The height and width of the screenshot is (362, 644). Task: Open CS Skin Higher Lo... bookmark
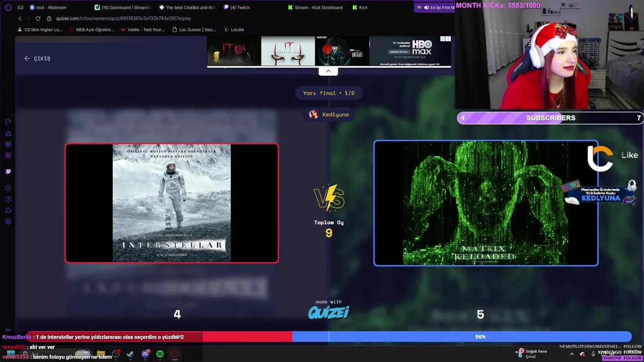tap(40, 30)
